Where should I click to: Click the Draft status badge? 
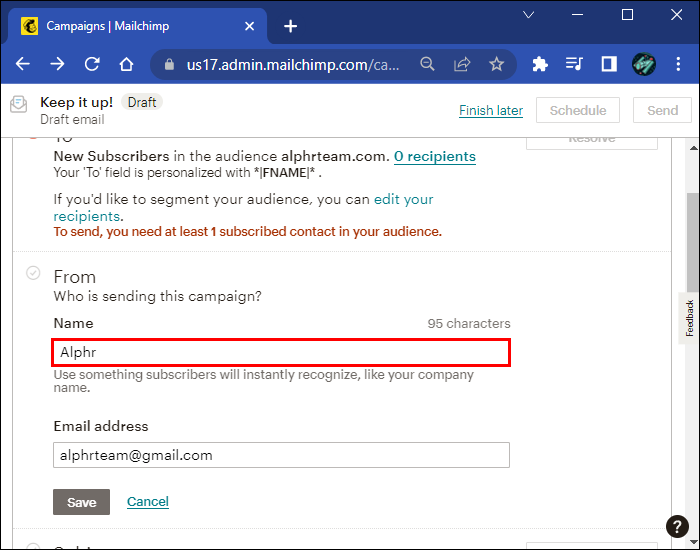coord(142,102)
